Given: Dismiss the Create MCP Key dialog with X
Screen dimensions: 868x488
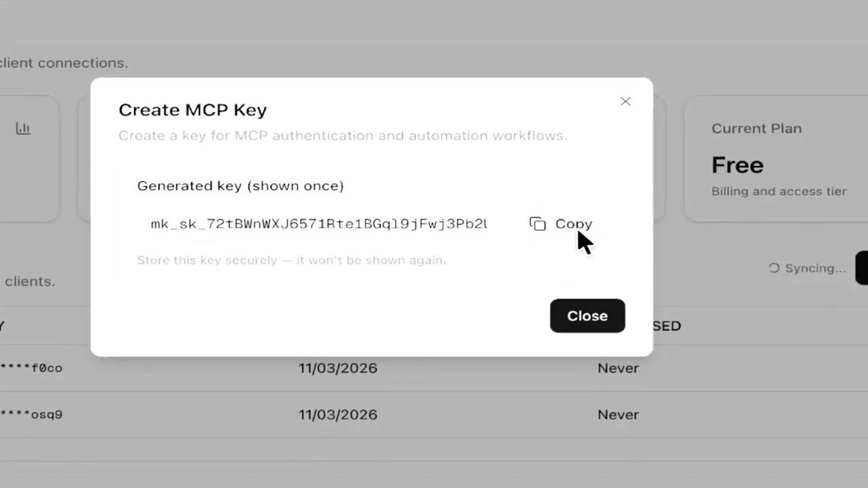Looking at the screenshot, I should pyautogui.click(x=625, y=102).
